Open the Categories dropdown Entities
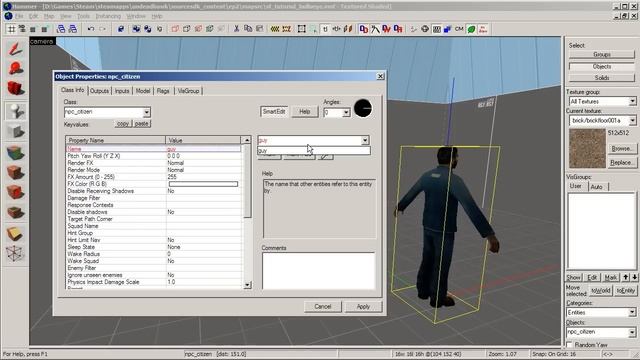The image size is (640, 360). (632, 312)
